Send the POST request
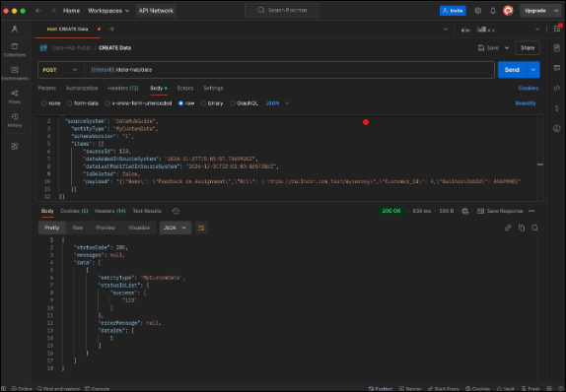The width and height of the screenshot is (566, 392). click(512, 70)
